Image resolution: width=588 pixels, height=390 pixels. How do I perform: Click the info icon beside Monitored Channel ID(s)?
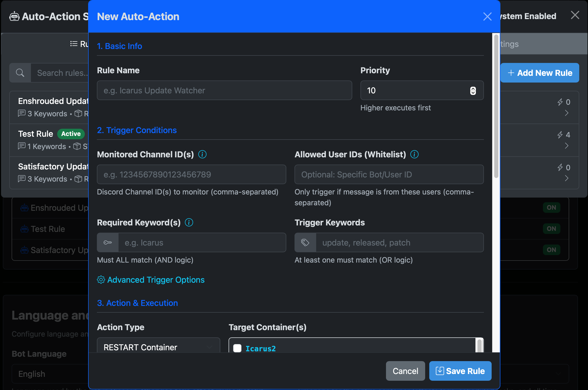203,154
